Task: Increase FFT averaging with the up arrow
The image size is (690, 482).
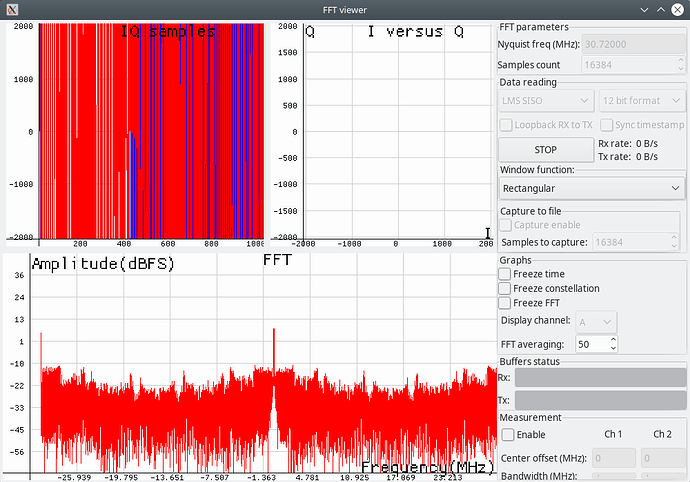Action: point(612,339)
